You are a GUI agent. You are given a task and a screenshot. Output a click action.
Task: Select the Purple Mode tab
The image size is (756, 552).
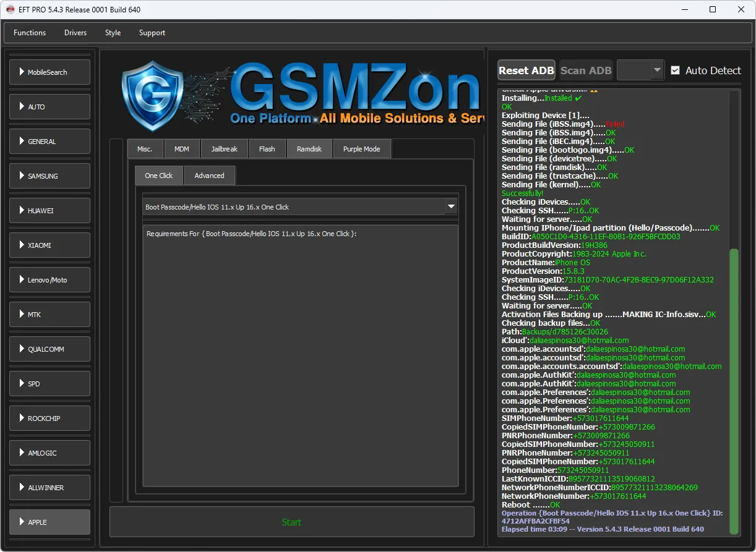[x=362, y=149]
